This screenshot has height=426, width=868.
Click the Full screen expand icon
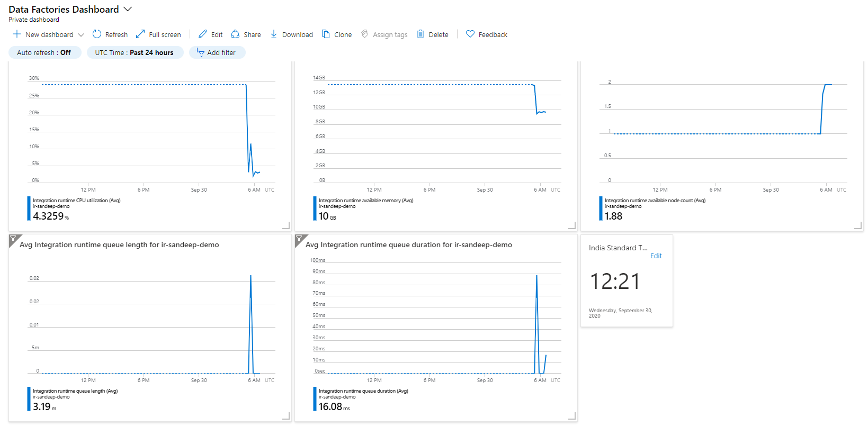(140, 34)
